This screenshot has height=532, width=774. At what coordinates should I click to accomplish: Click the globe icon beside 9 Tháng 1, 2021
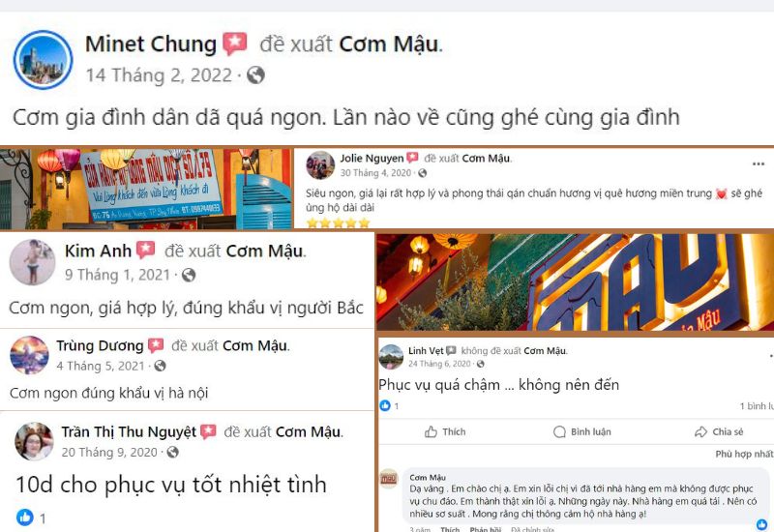click(189, 275)
